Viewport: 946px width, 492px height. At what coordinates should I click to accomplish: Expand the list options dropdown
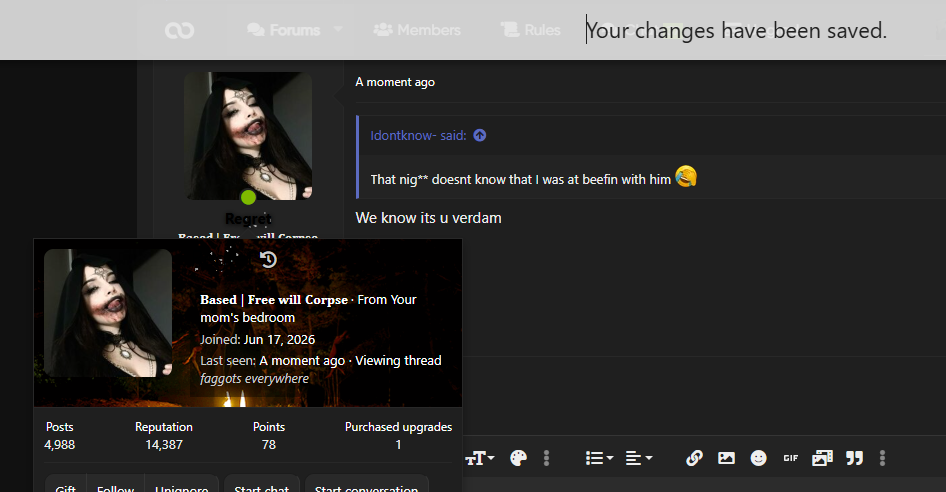click(599, 458)
